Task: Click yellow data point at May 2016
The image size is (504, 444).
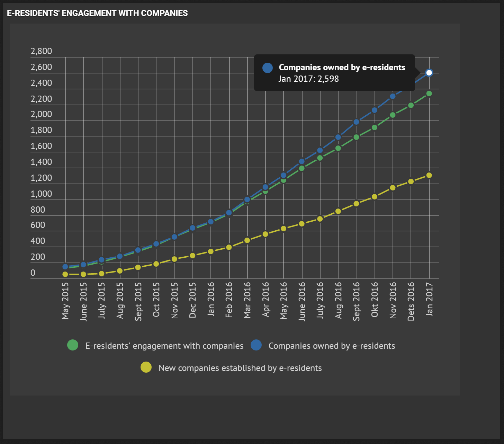Action: coord(283,229)
